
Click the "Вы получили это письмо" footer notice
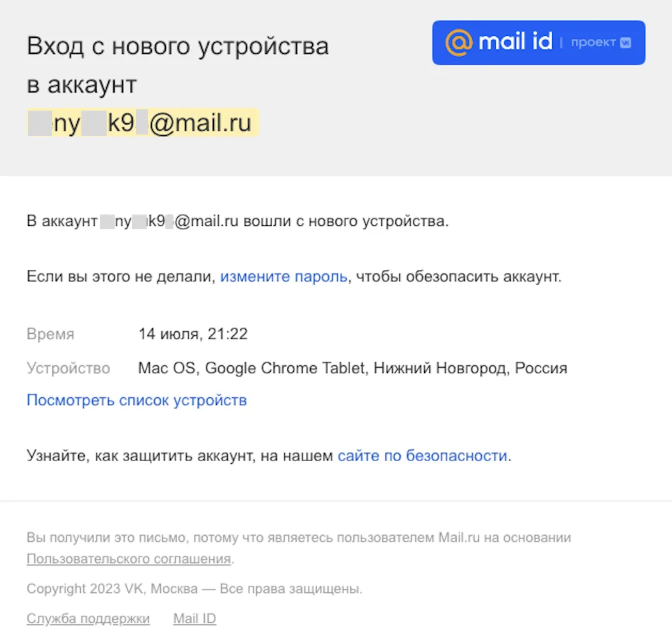coord(299,537)
